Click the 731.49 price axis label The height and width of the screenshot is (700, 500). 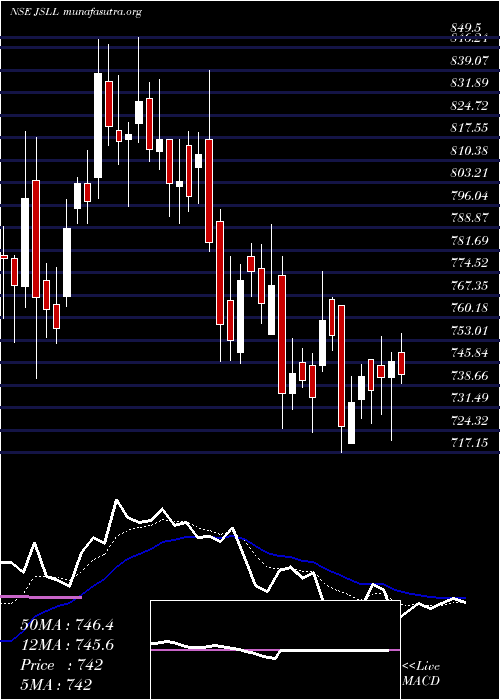pos(469,398)
